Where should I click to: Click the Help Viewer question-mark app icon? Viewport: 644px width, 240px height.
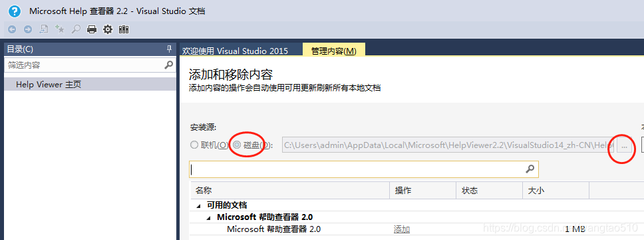tap(15, 11)
